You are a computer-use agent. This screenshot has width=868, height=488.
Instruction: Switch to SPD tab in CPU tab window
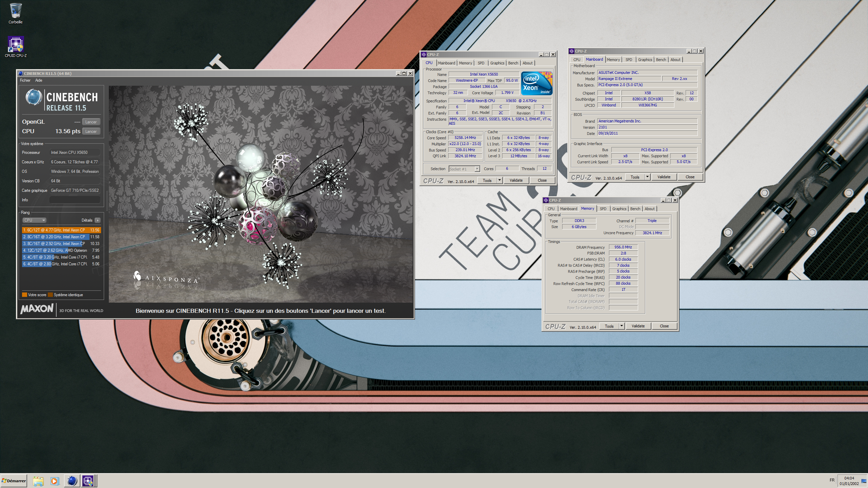point(481,63)
